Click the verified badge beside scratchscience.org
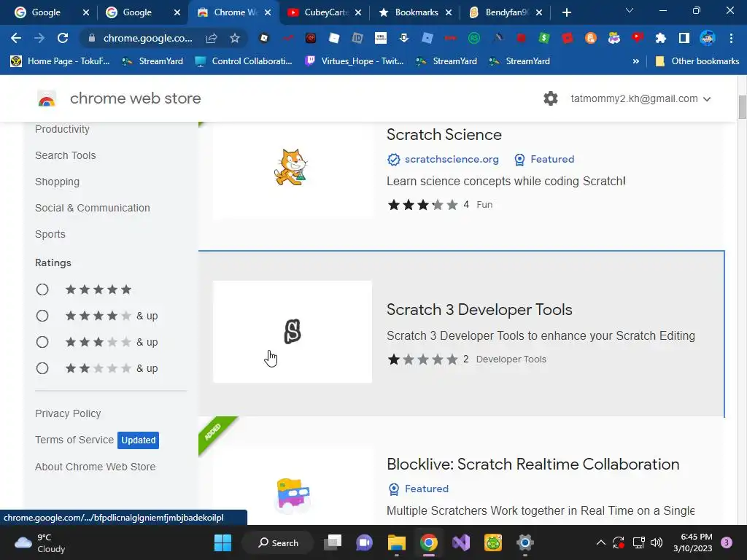 coord(393,160)
